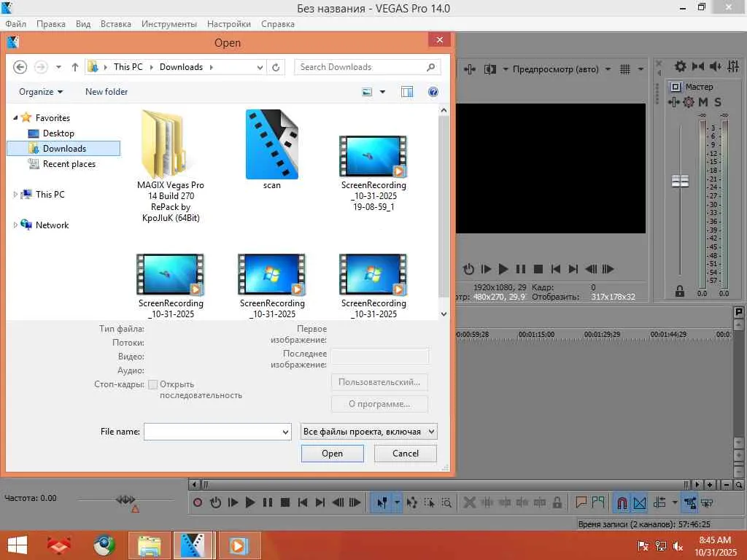Image resolution: width=747 pixels, height=560 pixels.
Task: Stop playback in main transport bar
Action: (285, 502)
